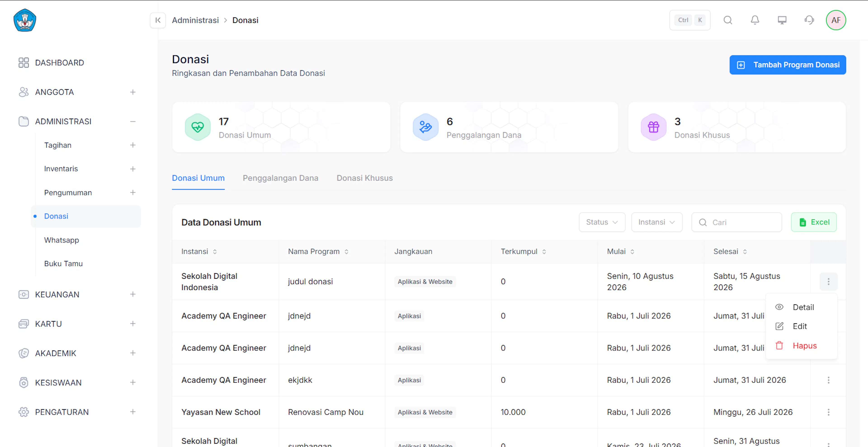
Task: Expand the Anggota menu plus sign
Action: 133,92
